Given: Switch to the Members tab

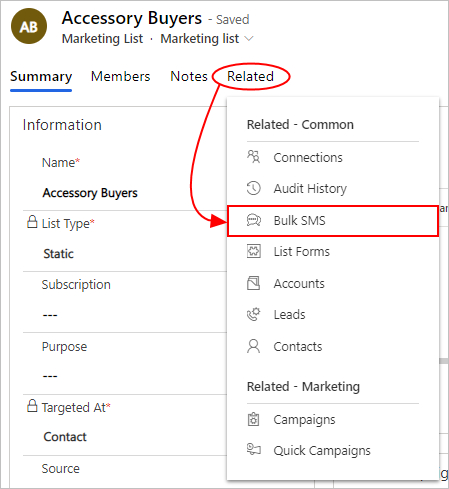Looking at the screenshot, I should coord(121,76).
